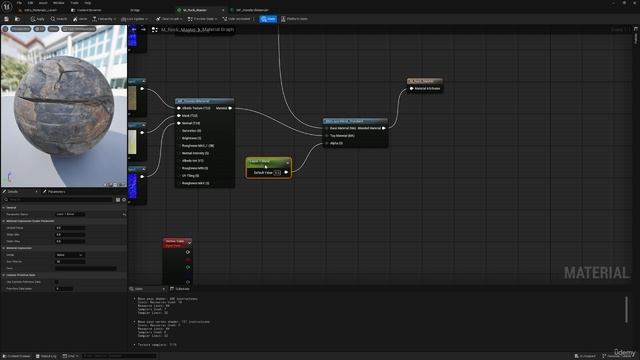Image resolution: width=640 pixels, height=360 pixels.
Task: Collapse the General section
Action: (4, 208)
